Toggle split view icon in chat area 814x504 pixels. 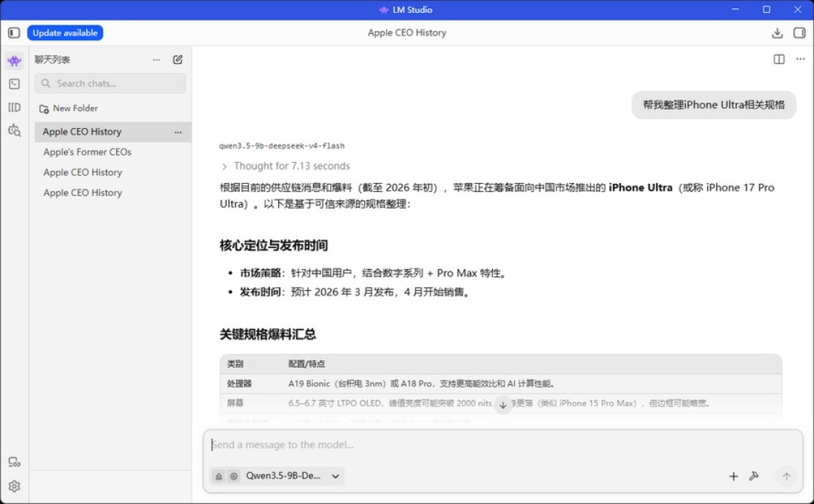point(779,60)
